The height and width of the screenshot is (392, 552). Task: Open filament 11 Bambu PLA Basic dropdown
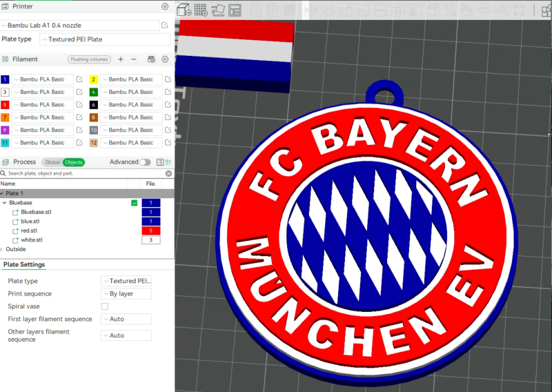(x=43, y=143)
